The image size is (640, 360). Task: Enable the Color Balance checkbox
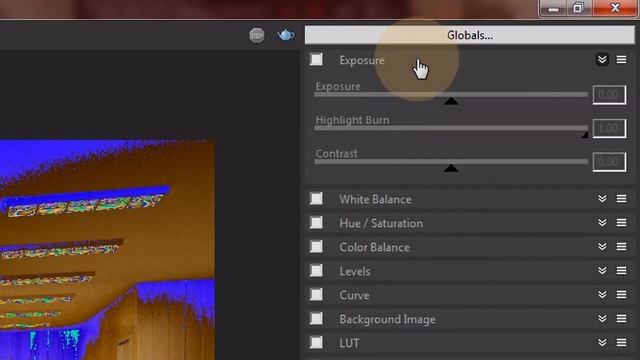point(316,247)
